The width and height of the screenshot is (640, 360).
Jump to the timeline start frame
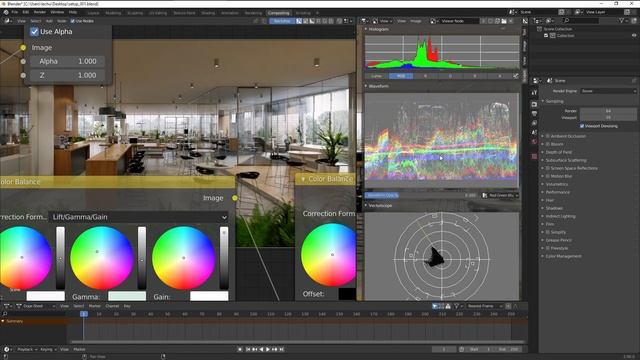(x=248, y=349)
